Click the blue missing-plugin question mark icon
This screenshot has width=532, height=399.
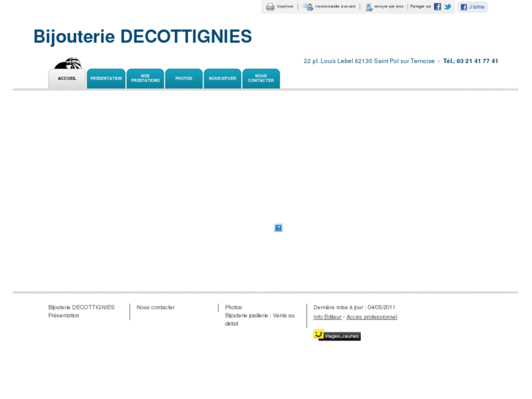click(278, 228)
